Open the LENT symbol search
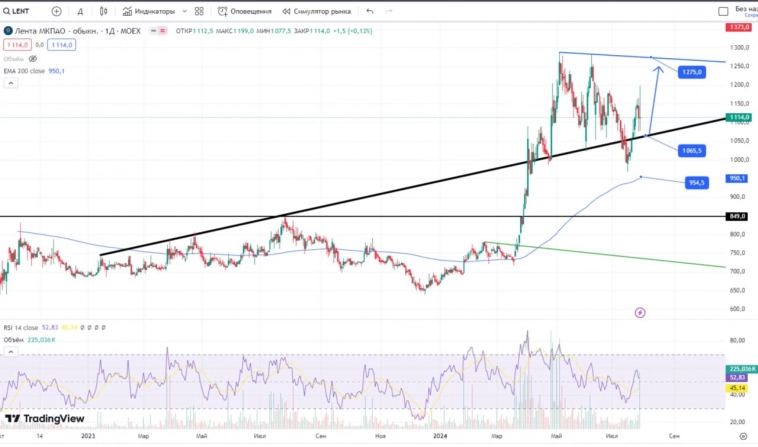 [16, 11]
